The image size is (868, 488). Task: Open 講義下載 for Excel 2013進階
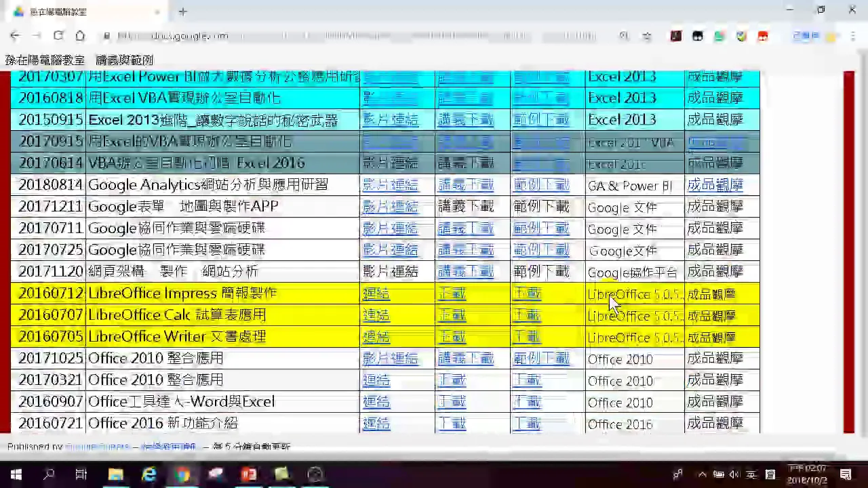(465, 120)
